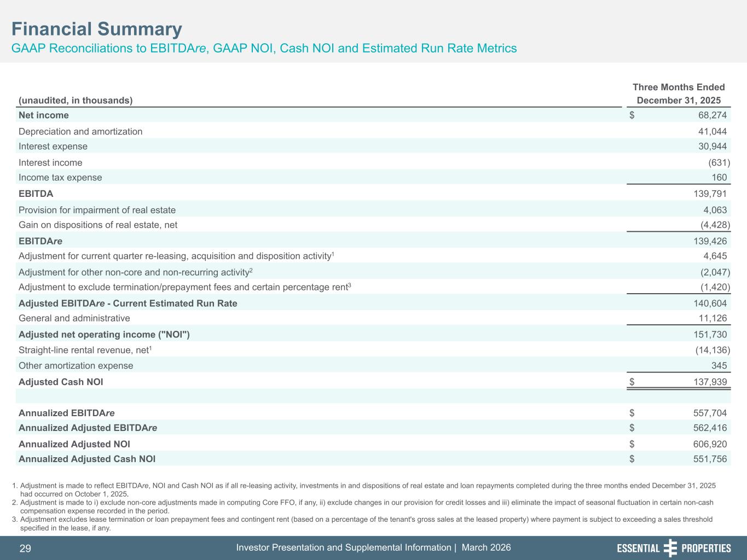Viewport: 747px width, 560px height.
Task: Click the EBITDA total value 139,791
Action: [x=710, y=194]
